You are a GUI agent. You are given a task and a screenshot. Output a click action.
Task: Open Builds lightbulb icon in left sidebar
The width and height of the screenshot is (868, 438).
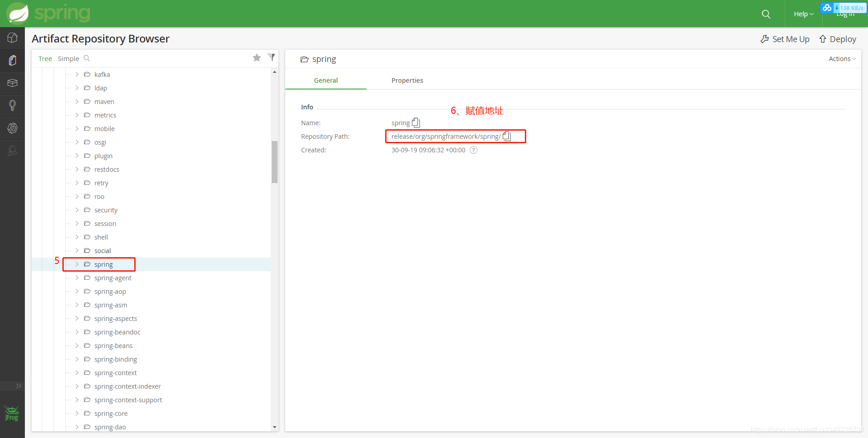(x=12, y=106)
